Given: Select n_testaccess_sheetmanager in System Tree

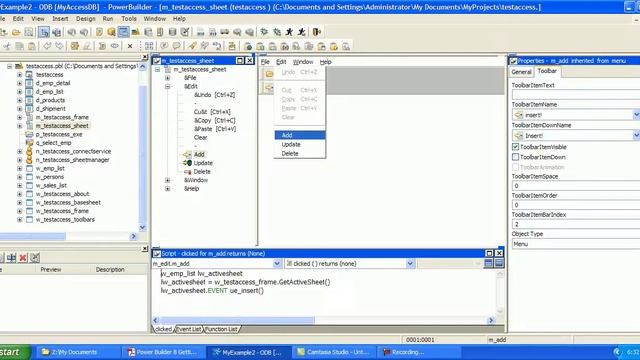Looking at the screenshot, I should [x=72, y=160].
